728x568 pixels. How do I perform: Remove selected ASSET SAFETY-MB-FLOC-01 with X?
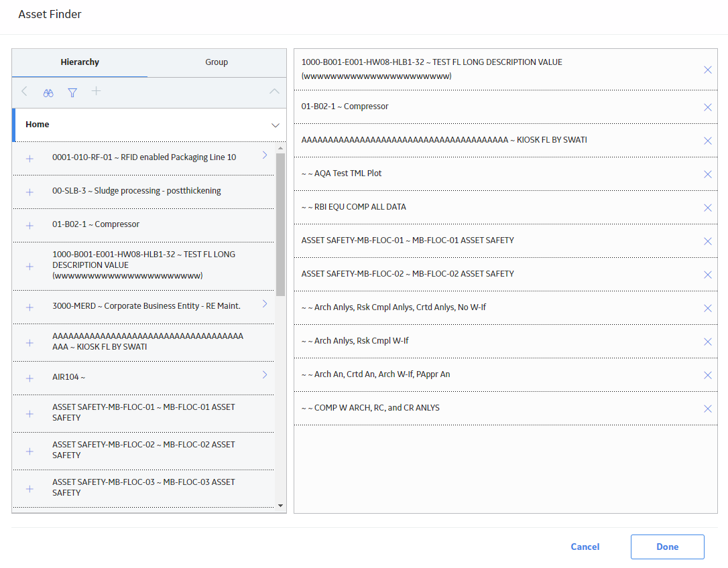708,241
